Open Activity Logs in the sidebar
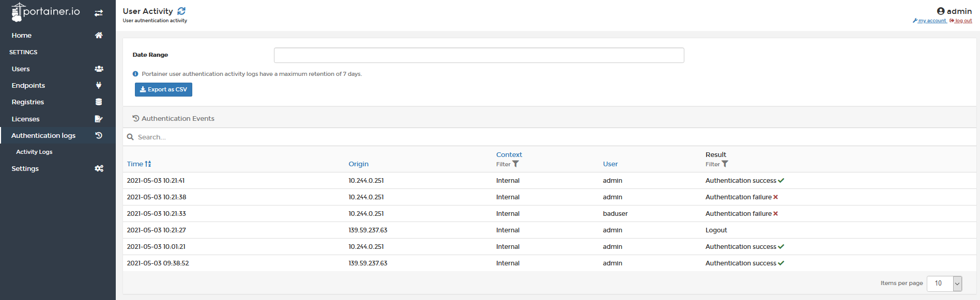 pyautogui.click(x=34, y=152)
